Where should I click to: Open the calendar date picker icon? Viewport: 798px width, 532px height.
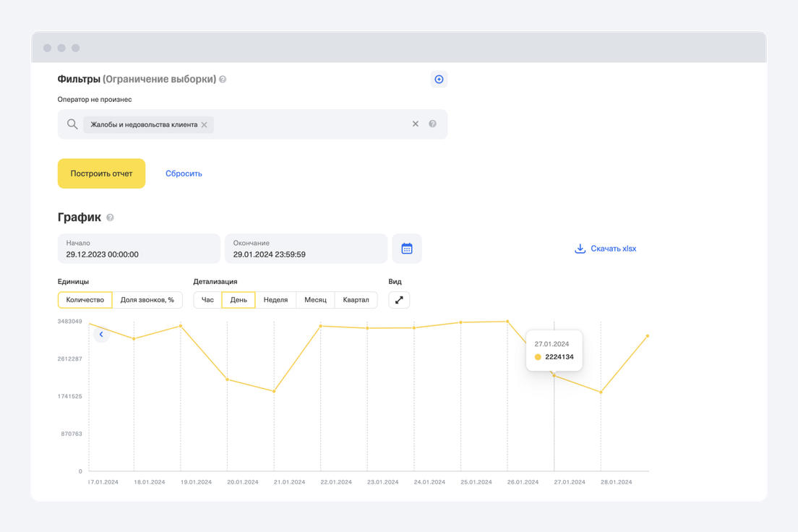click(x=407, y=249)
